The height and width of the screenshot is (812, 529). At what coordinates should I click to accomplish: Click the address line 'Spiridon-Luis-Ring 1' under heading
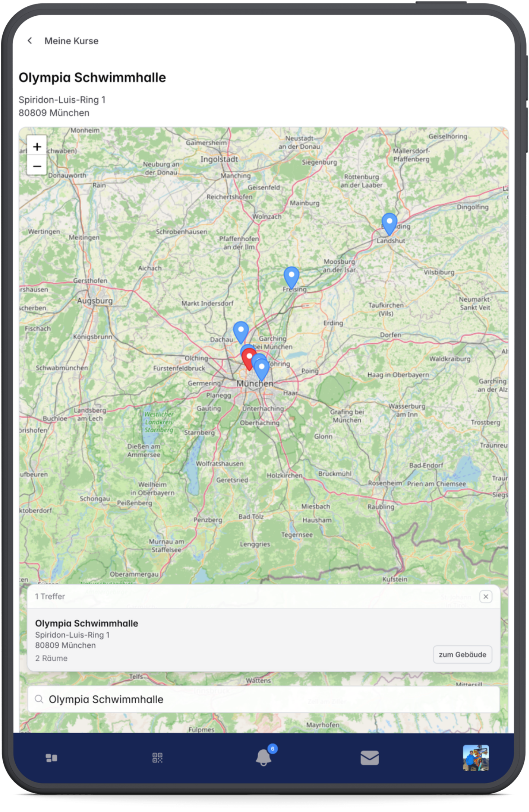(x=62, y=100)
